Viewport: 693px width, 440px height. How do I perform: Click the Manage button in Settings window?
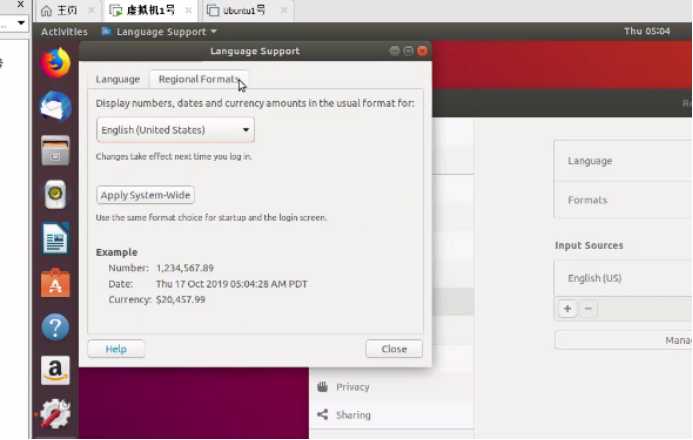coord(623,340)
